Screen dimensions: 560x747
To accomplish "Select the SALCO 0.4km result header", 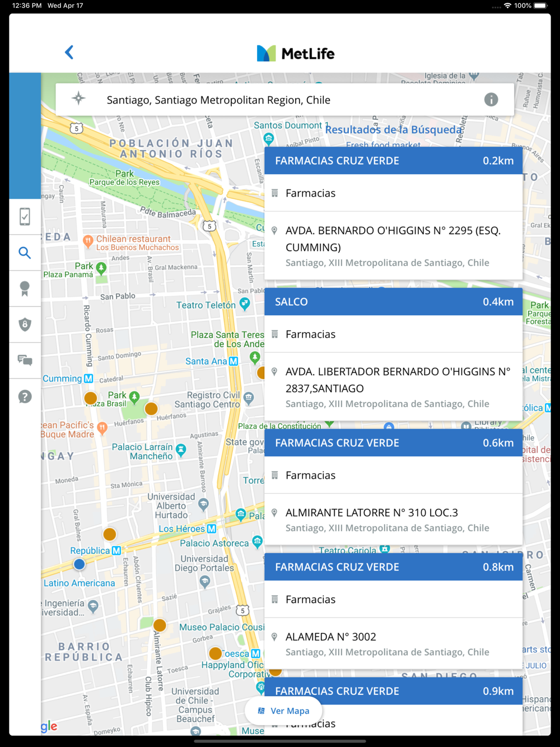I will (x=393, y=302).
